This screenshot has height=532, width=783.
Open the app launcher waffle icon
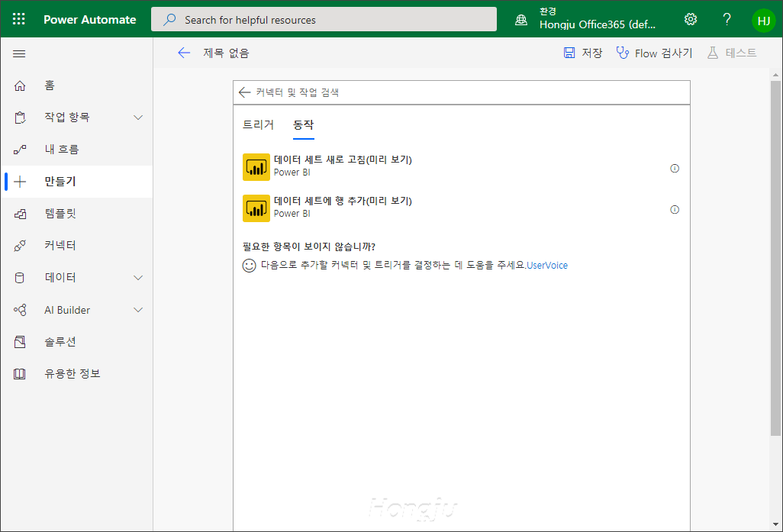pos(18,19)
